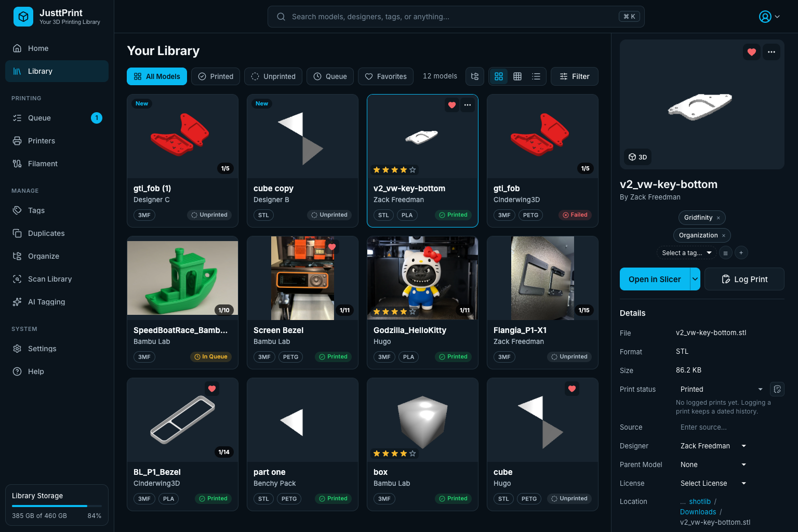
Task: Remove the Organization tag
Action: (724, 235)
